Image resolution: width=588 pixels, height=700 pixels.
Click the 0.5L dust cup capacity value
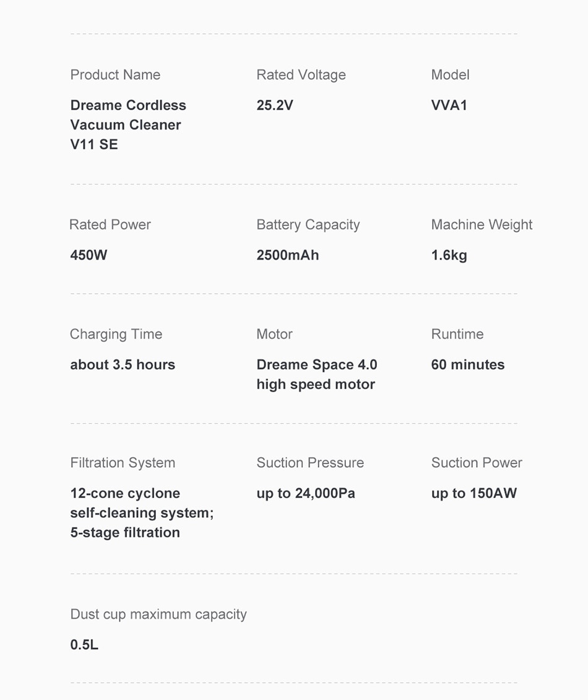pyautogui.click(x=84, y=645)
